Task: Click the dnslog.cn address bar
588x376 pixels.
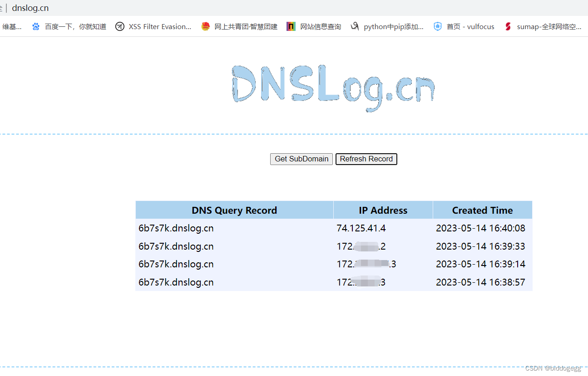Action: [x=30, y=8]
